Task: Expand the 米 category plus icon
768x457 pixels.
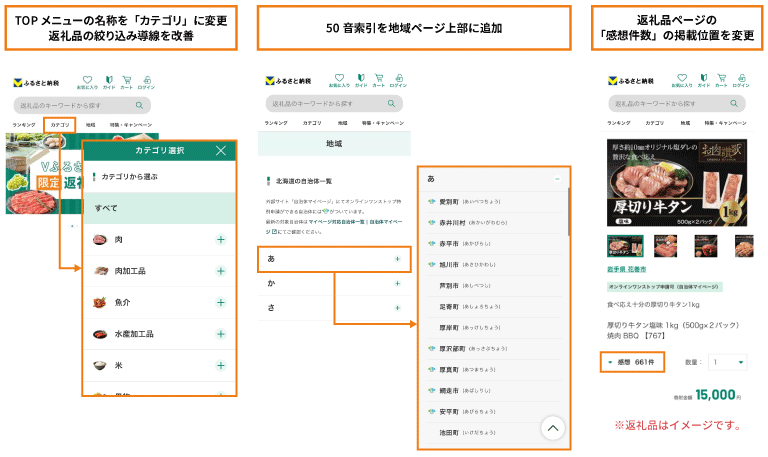Action: [x=221, y=365]
